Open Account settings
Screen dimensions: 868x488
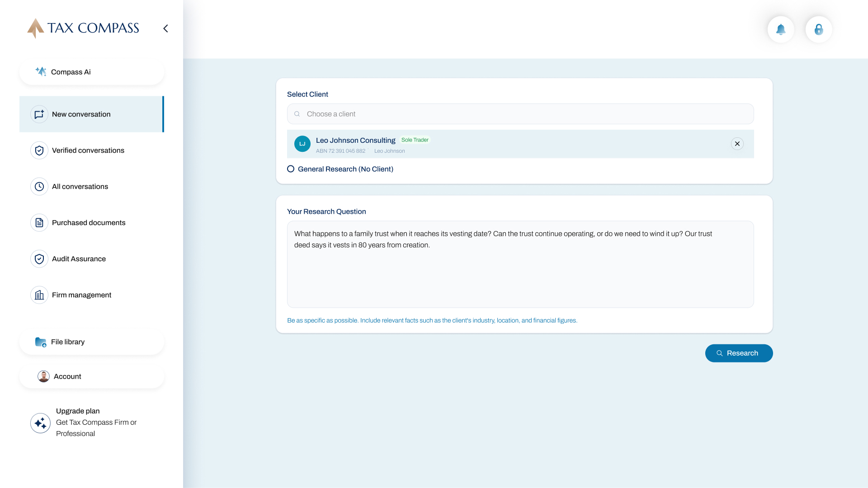pyautogui.click(x=92, y=376)
